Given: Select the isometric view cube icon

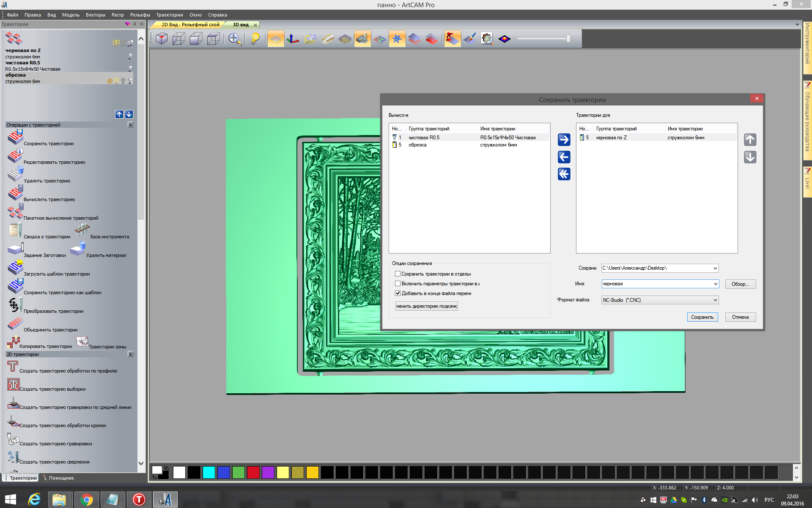Looking at the screenshot, I should coord(162,39).
